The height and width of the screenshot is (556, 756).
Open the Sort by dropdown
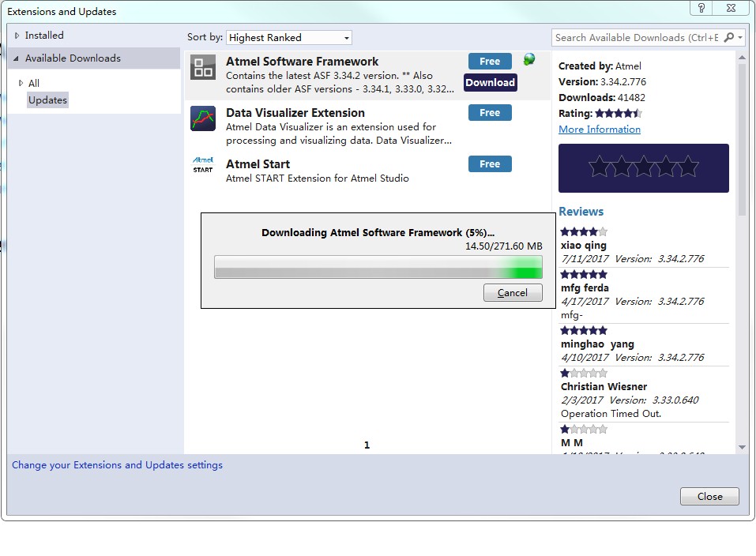(x=289, y=37)
